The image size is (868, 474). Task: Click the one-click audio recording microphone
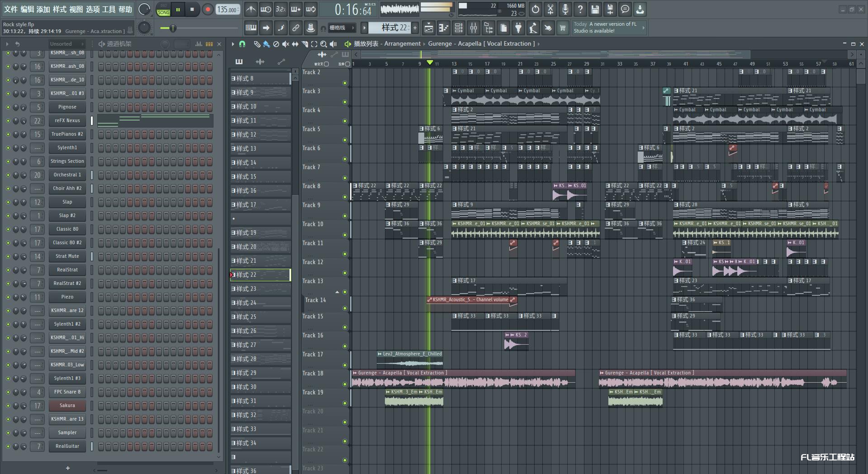(x=565, y=9)
